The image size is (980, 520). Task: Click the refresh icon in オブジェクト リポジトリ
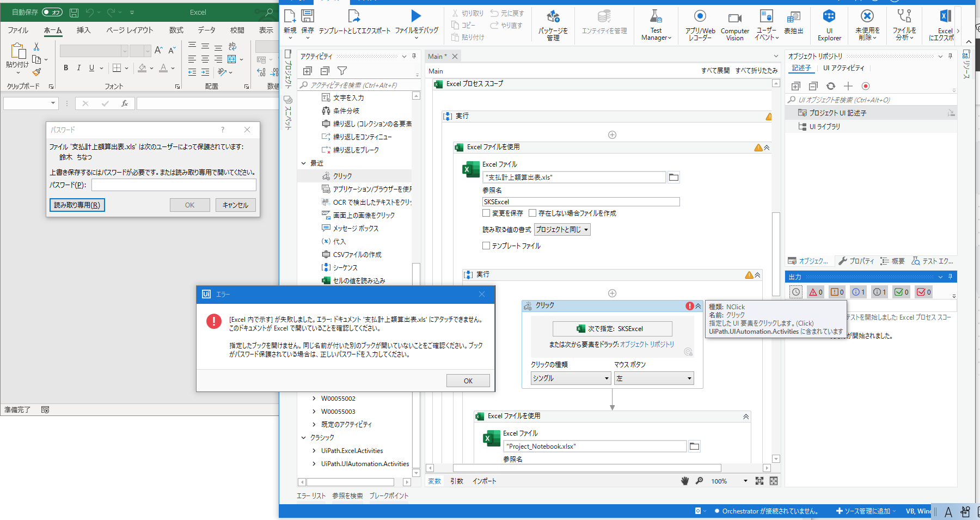831,86
